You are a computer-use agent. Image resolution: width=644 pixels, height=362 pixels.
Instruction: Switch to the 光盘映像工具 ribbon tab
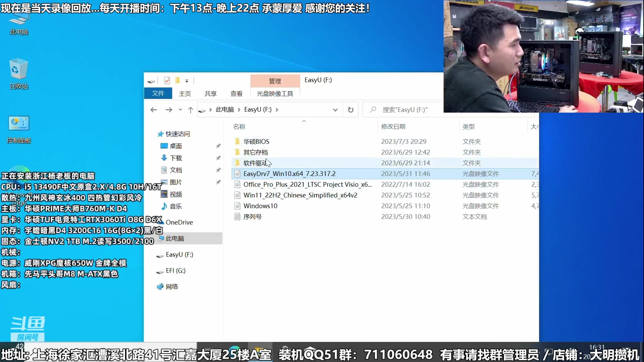coord(274,94)
